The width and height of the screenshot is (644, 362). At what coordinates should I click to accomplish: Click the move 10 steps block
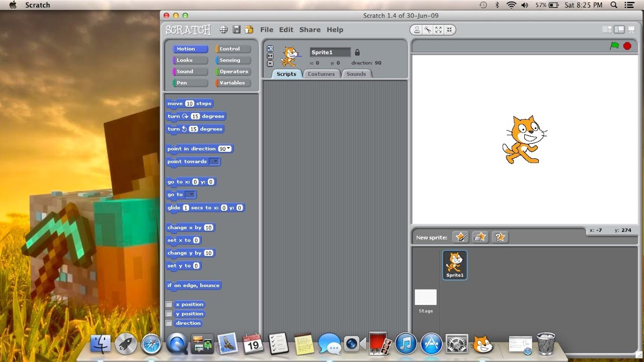pyautogui.click(x=190, y=104)
